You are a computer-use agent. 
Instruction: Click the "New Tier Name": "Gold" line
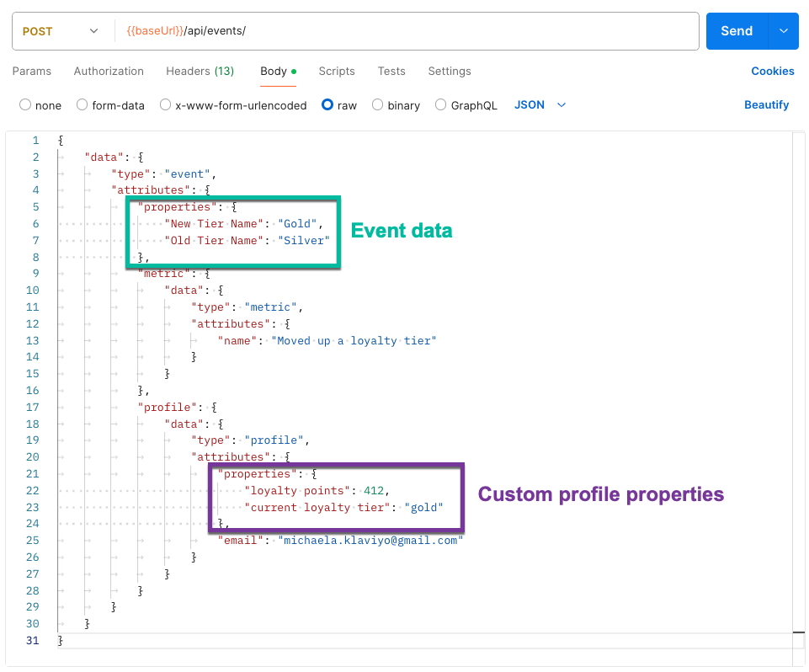[243, 223]
